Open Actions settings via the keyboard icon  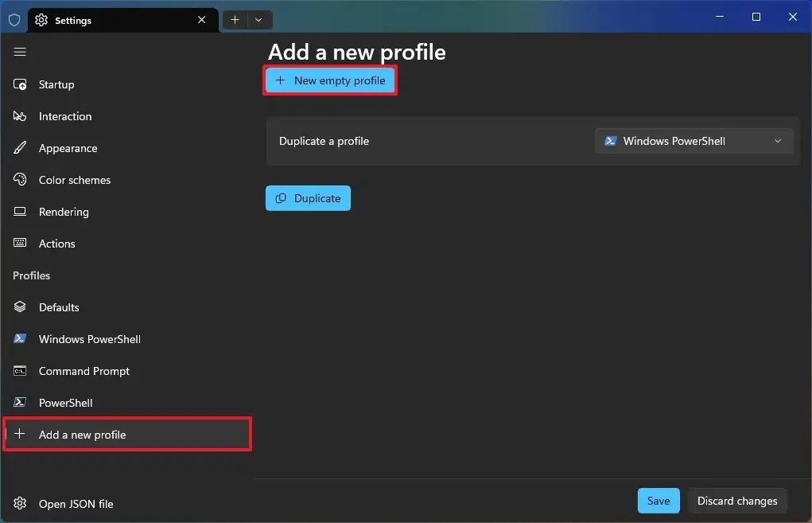[x=20, y=244]
